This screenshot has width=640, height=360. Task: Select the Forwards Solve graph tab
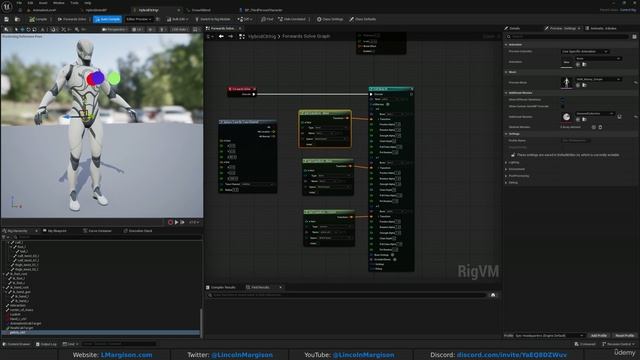point(222,29)
